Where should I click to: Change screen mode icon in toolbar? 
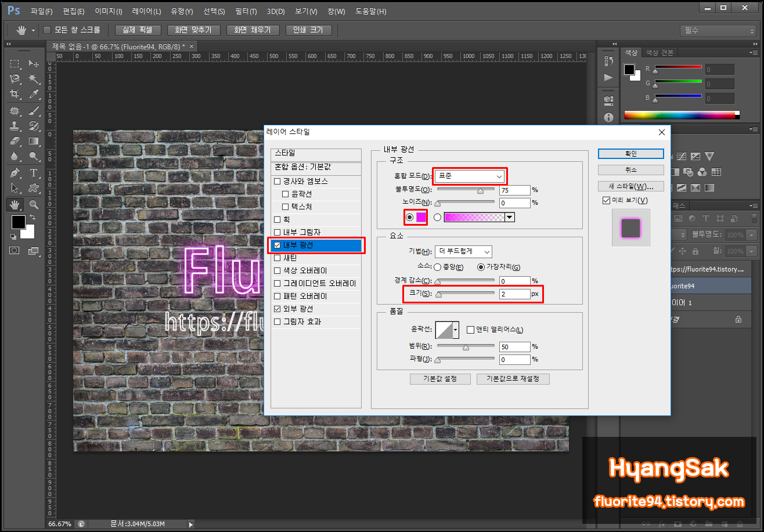(x=34, y=251)
